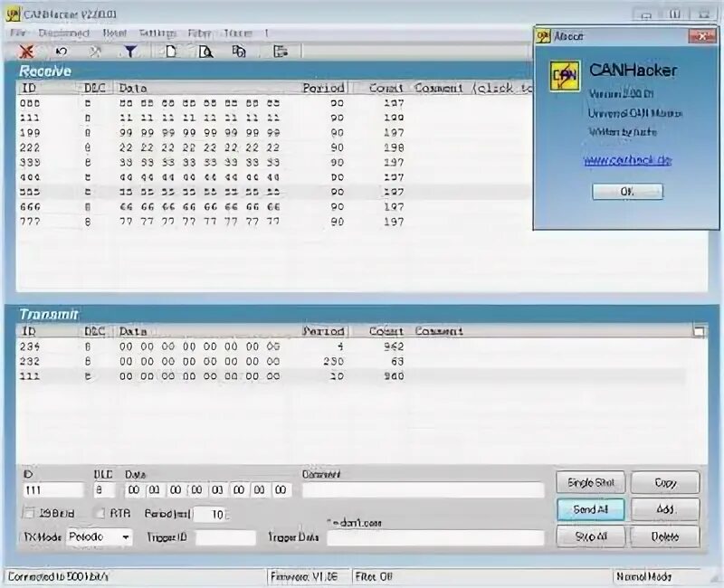
Task: Click the Send All button
Action: click(591, 509)
